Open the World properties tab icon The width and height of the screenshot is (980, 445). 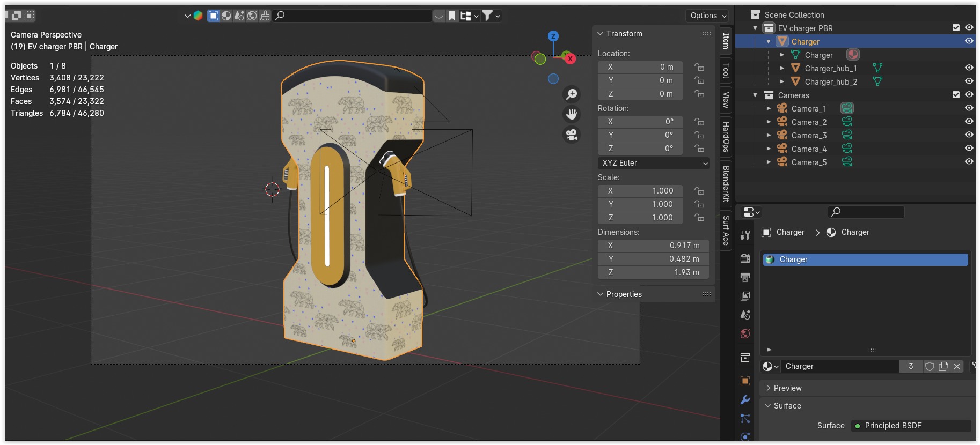pyautogui.click(x=745, y=334)
